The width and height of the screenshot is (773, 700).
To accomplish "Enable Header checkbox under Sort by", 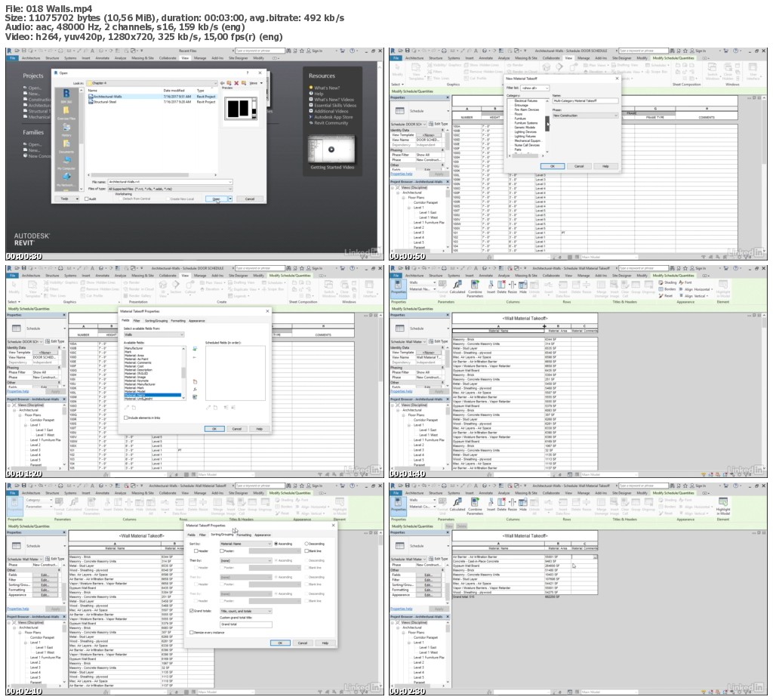I will [196, 551].
